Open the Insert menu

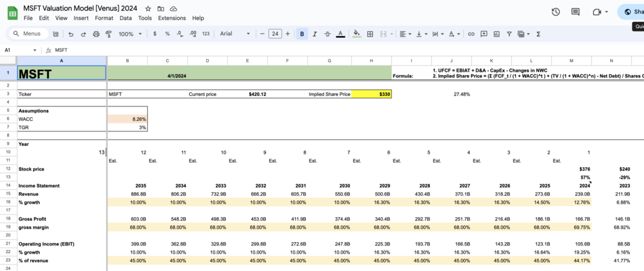81,18
